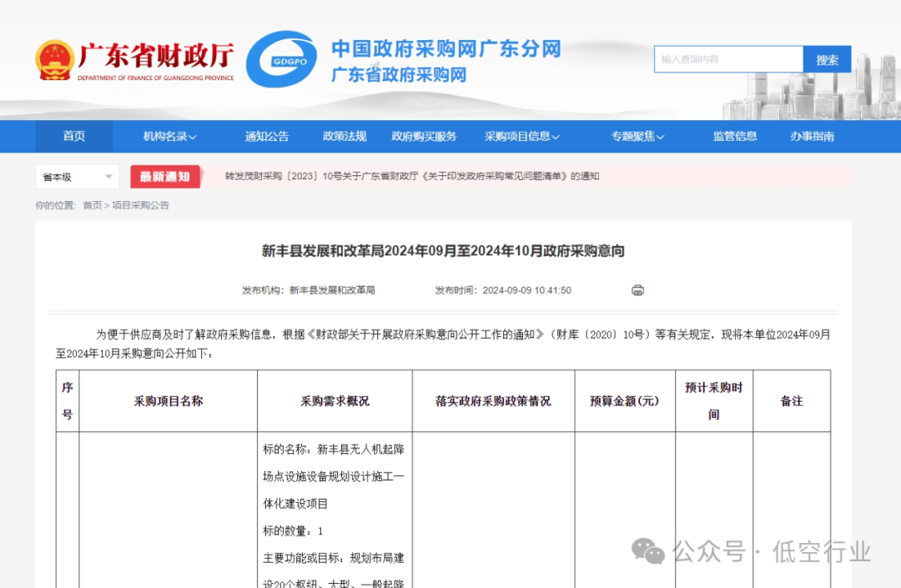This screenshot has height=588, width=901.
Task: Open the 省本级 region dropdown
Action: pos(77,177)
